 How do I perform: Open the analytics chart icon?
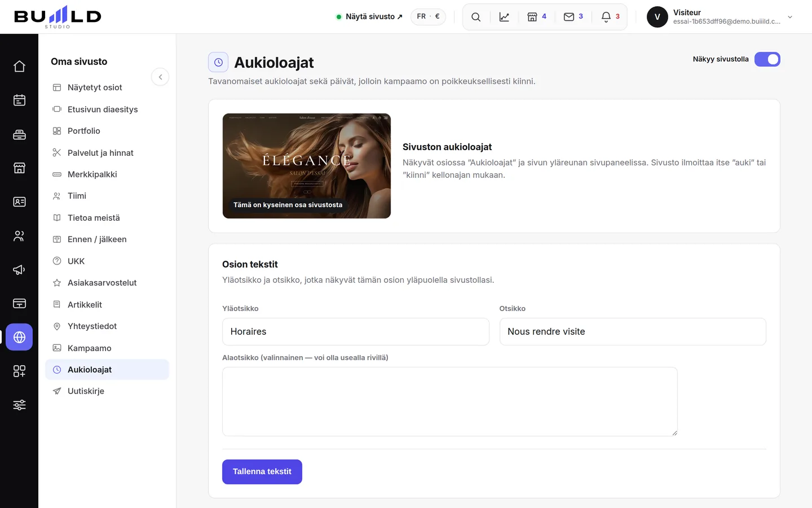504,17
